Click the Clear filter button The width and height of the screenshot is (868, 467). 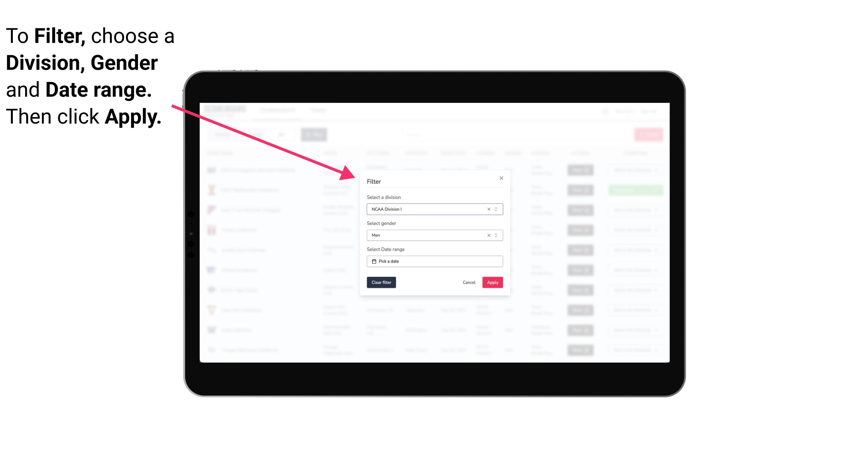point(381,283)
